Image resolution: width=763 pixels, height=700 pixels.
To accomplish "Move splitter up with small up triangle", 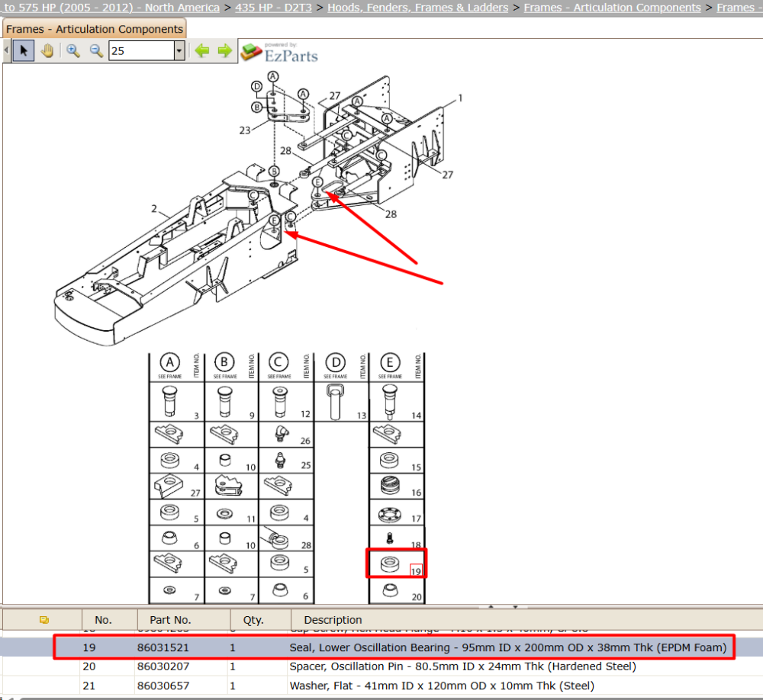I will tap(491, 607).
